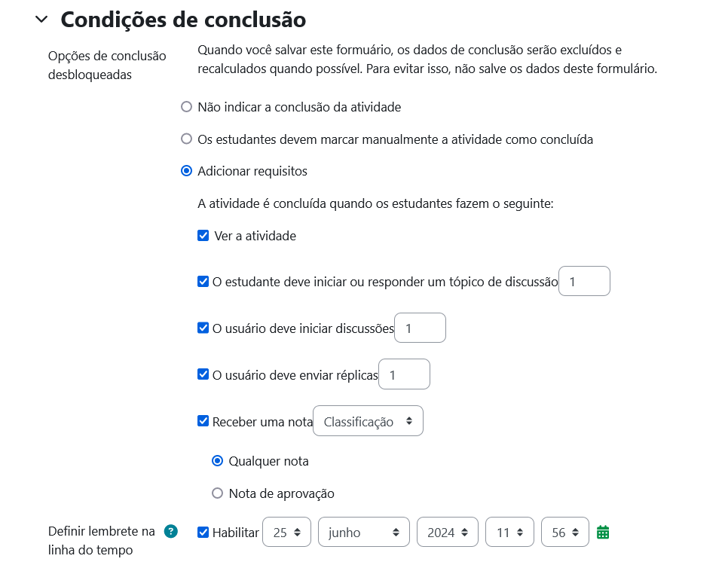Viewport: 728px width, 571px height.
Task: Choose manual completion marking by students
Action: (187, 139)
